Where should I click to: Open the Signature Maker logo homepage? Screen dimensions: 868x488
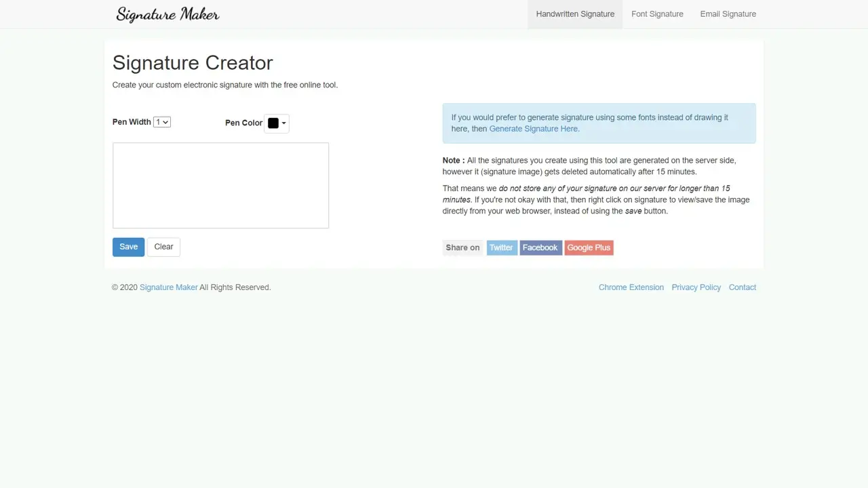coord(167,14)
